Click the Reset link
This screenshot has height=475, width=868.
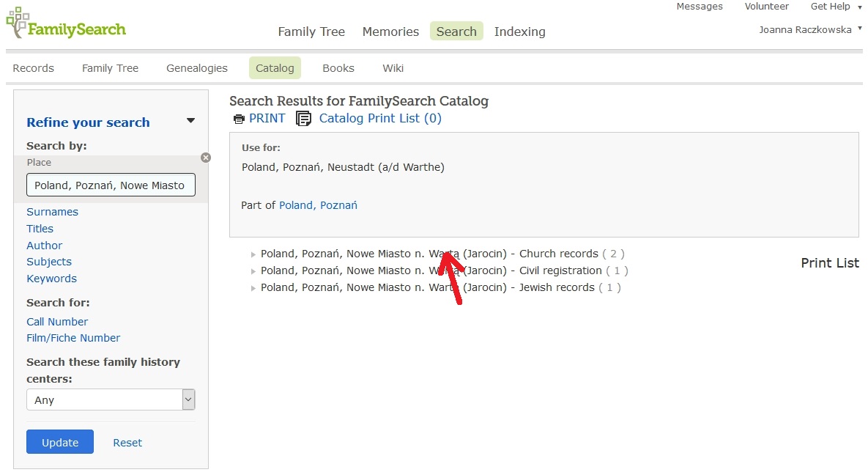127,443
